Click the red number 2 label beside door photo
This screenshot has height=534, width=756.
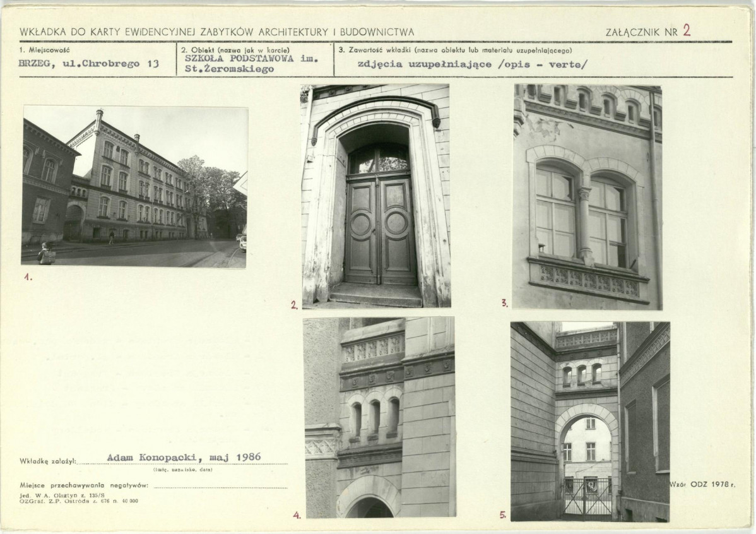pos(294,306)
